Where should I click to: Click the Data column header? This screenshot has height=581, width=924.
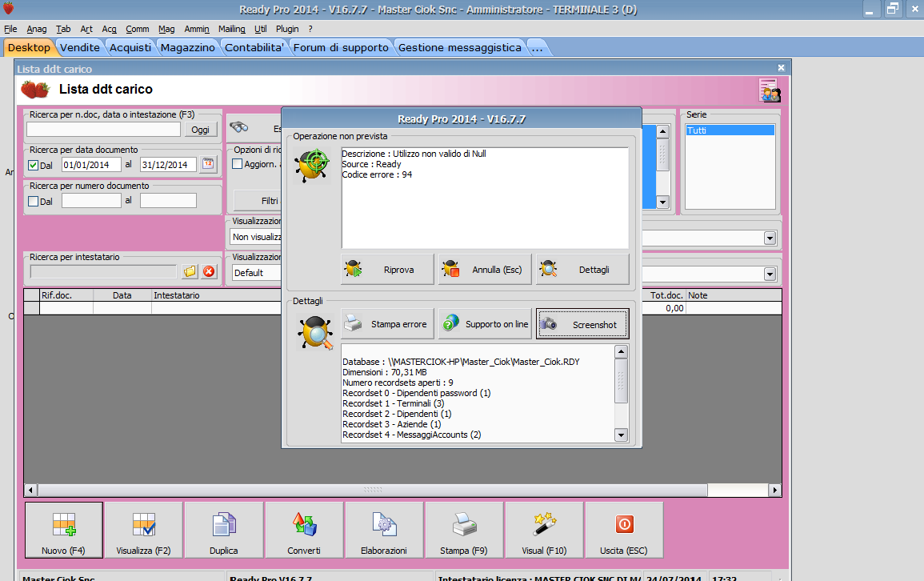[122, 295]
